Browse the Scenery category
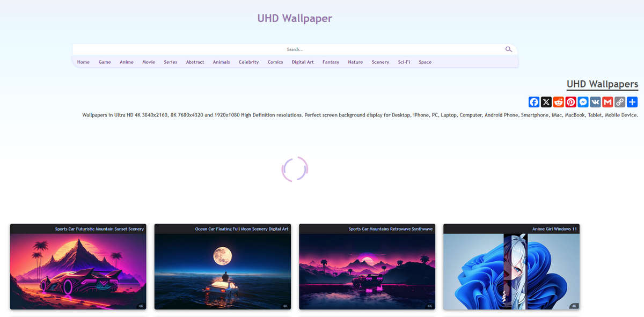644x317 pixels. [380, 62]
